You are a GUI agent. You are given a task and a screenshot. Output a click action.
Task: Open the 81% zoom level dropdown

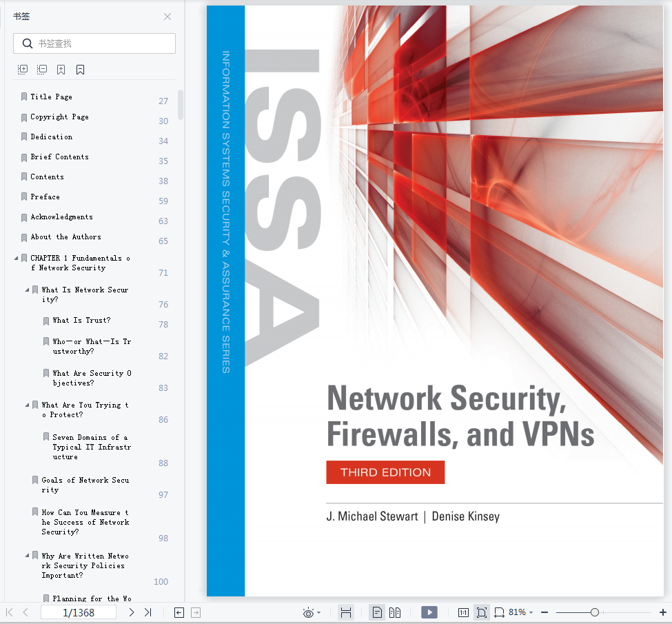point(521,612)
